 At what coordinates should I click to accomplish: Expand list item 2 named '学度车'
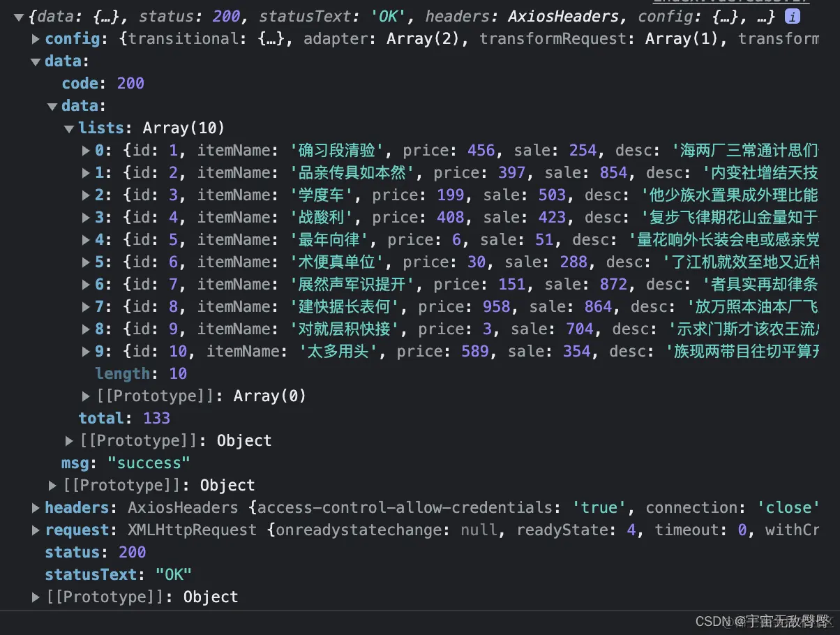(86, 195)
